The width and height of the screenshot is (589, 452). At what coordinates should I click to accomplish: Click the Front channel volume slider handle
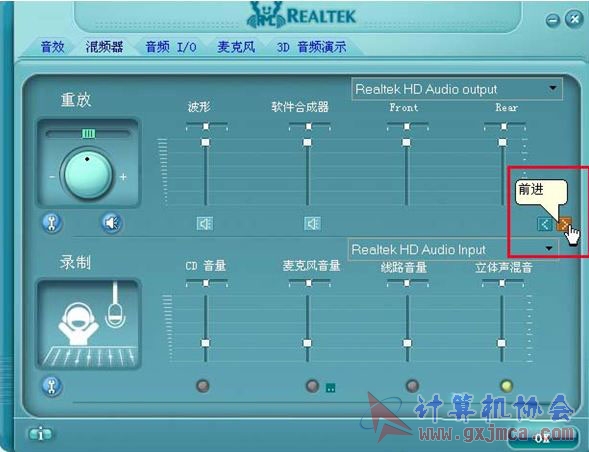tap(406, 142)
